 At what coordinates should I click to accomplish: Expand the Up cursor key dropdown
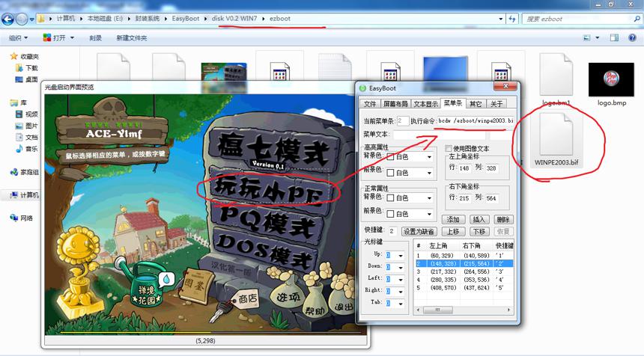point(401,256)
